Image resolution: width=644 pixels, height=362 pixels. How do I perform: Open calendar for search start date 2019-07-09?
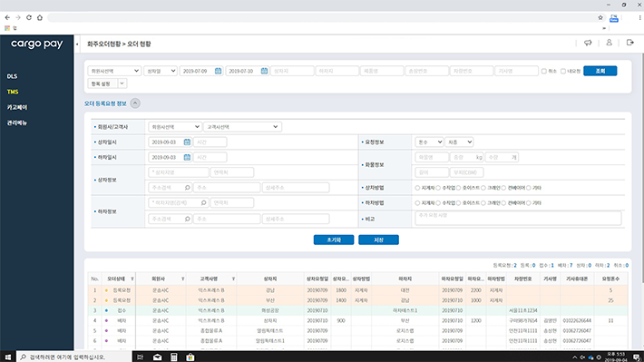coord(218,71)
